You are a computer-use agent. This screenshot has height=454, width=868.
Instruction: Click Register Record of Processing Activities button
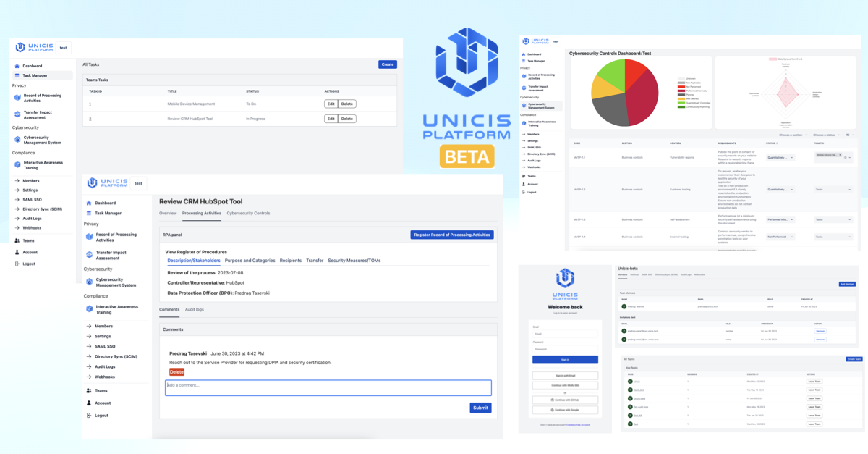click(452, 235)
